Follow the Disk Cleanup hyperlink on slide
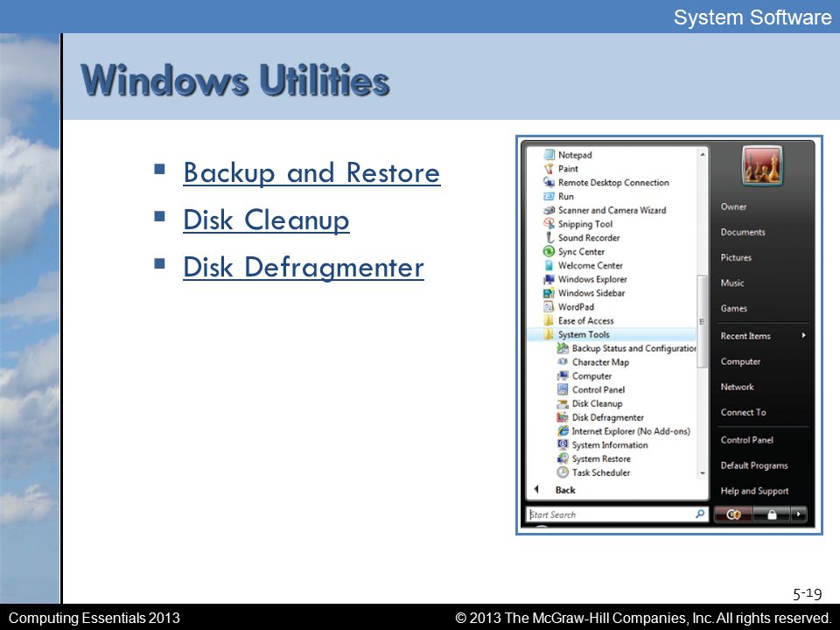This screenshot has width=840, height=630. (x=266, y=220)
